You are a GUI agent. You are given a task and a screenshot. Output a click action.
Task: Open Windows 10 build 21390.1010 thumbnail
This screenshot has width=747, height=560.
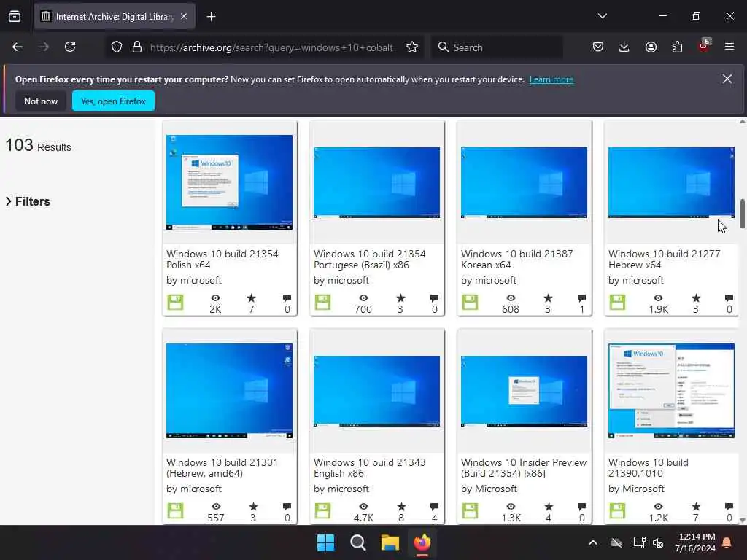coord(671,391)
